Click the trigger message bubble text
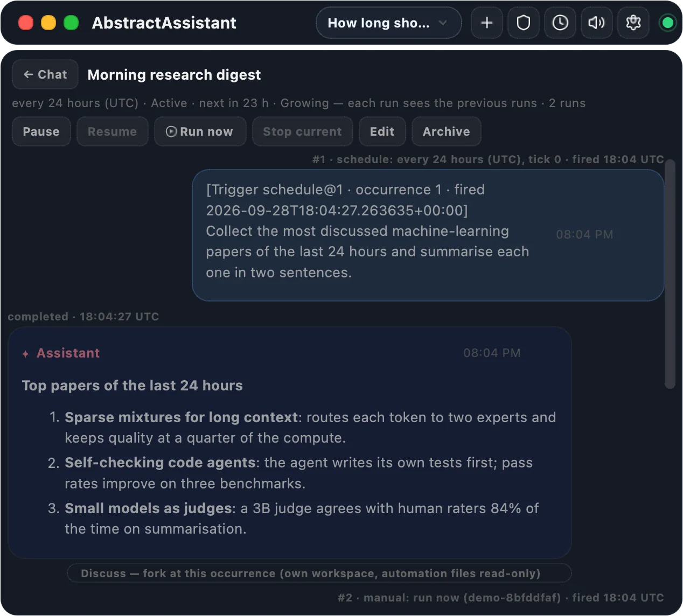Viewport: 683px width, 616px height. click(x=367, y=231)
